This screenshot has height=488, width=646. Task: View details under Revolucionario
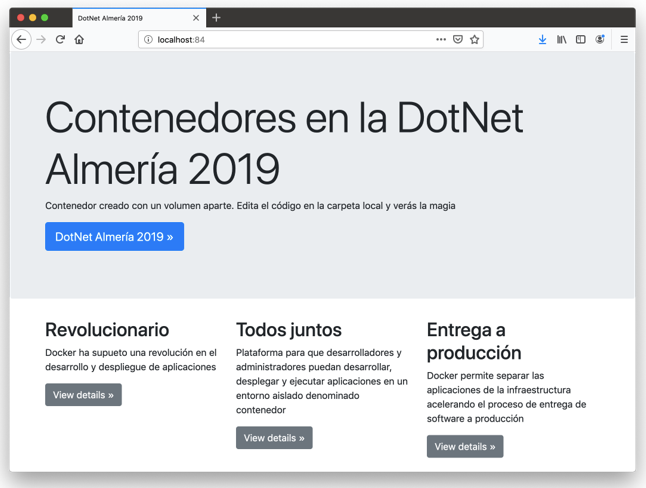pyautogui.click(x=83, y=395)
